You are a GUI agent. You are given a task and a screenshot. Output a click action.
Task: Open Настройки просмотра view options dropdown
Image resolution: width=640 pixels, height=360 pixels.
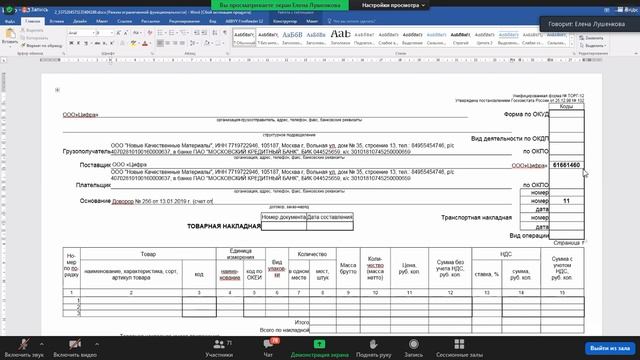pyautogui.click(x=393, y=5)
